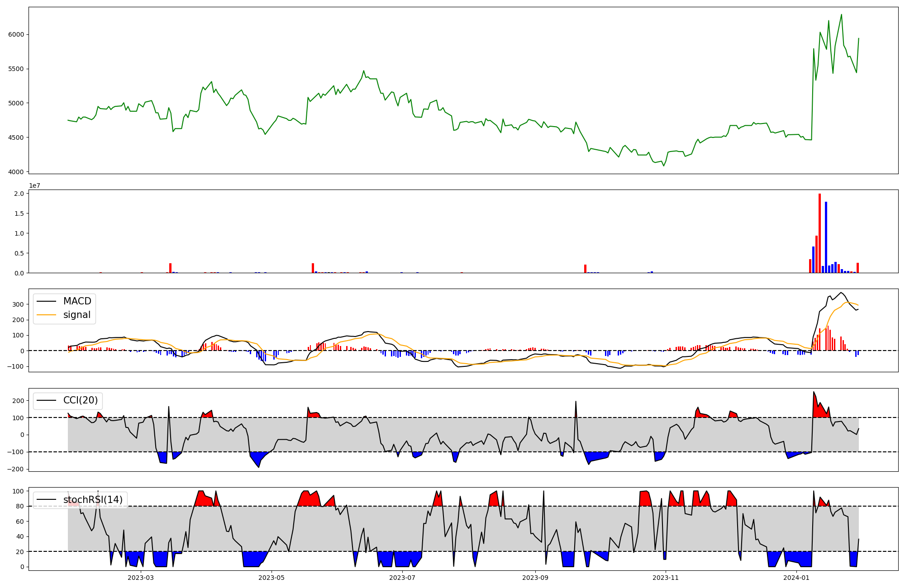Click the 2023-05 date tick label
The height and width of the screenshot is (588, 905).
click(271, 578)
